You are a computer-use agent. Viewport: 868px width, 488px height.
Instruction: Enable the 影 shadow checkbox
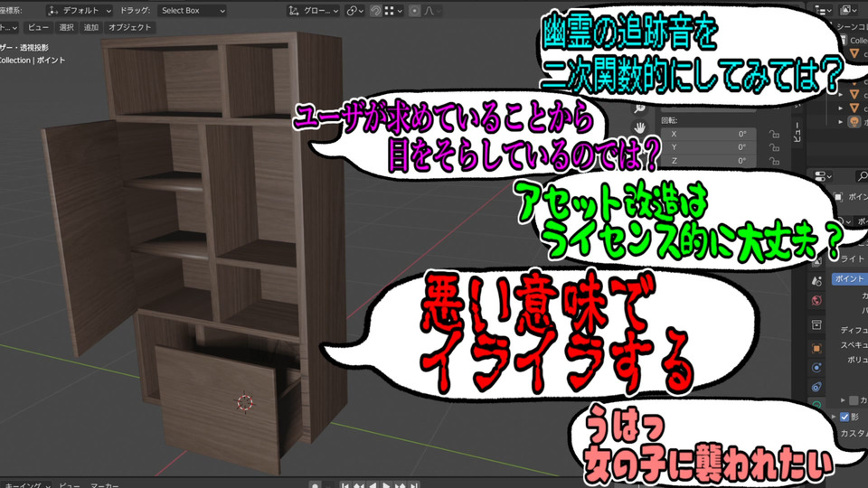tap(844, 417)
